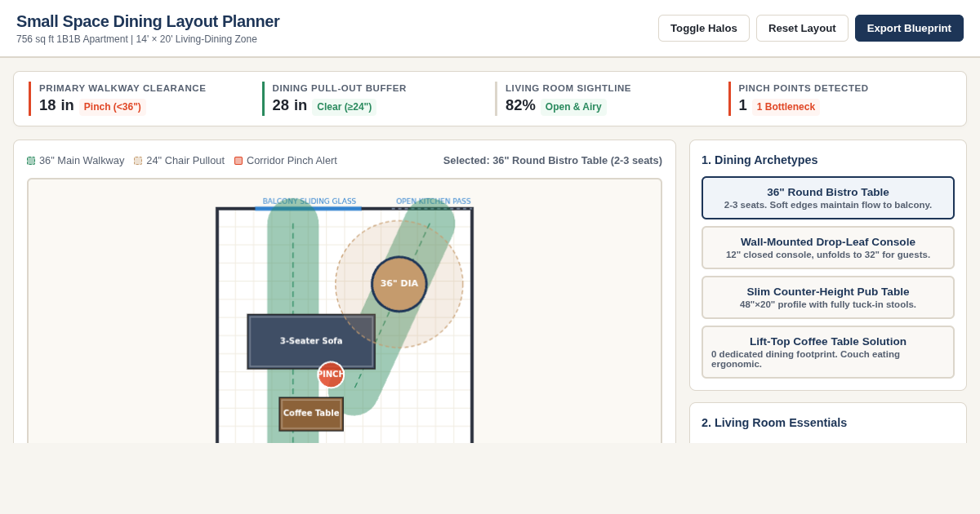The height and width of the screenshot is (514, 980).
Task: Click the Open Kitchen Pass label
Action: tap(434, 202)
